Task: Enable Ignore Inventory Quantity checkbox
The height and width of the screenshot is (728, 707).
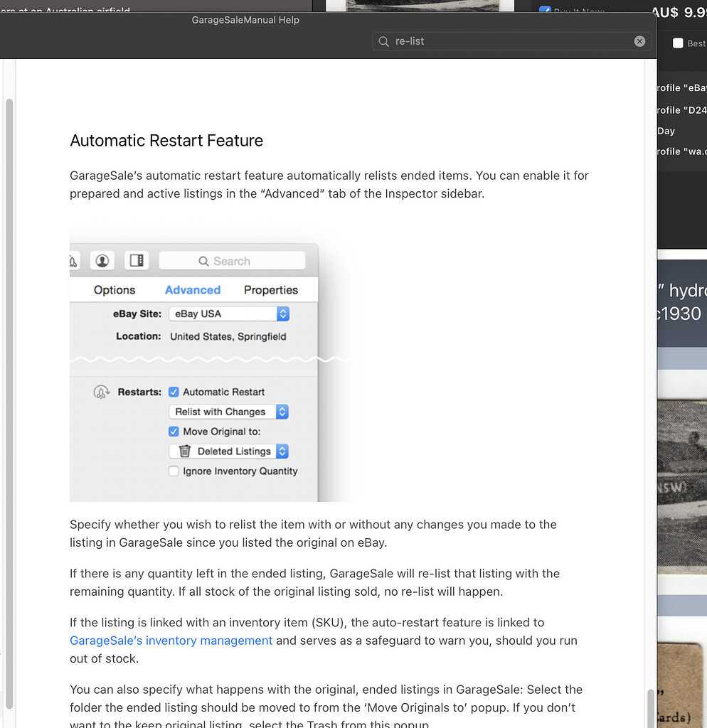Action: click(174, 471)
